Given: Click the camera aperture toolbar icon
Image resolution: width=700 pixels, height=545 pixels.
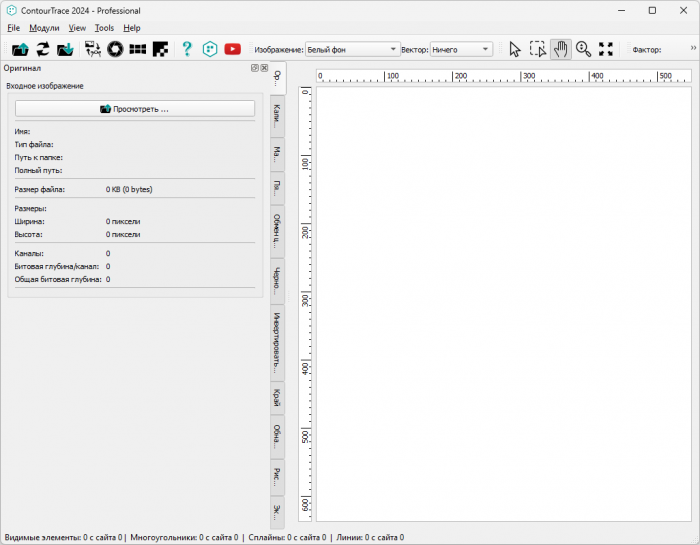Looking at the screenshot, I should [x=116, y=49].
